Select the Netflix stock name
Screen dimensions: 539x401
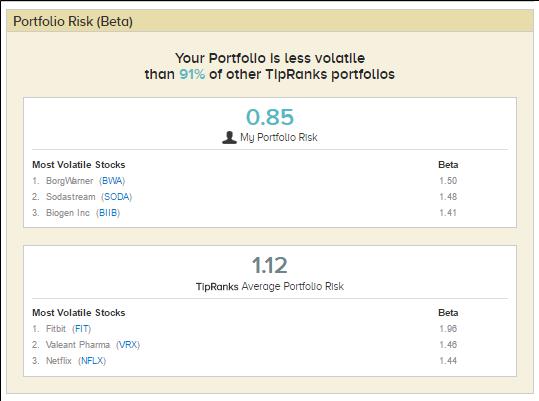[58, 361]
